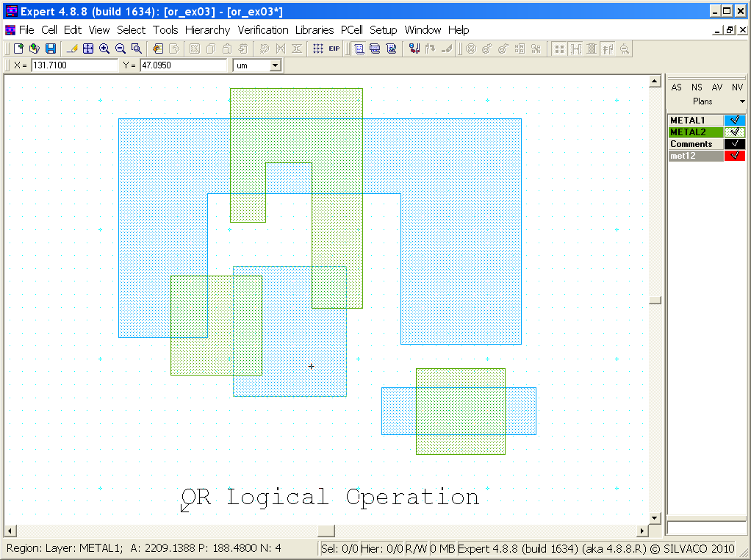
Task: Expand the Plans dropdown arrow
Action: [742, 101]
